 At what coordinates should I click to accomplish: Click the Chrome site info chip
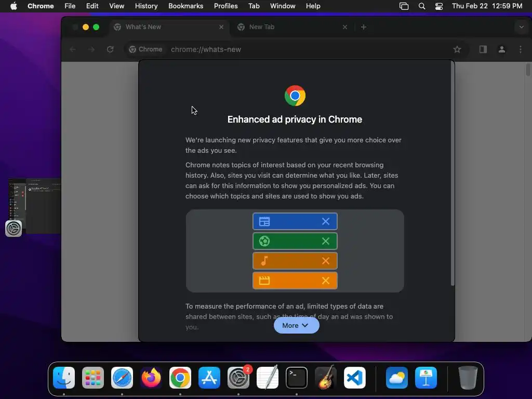tap(145, 49)
